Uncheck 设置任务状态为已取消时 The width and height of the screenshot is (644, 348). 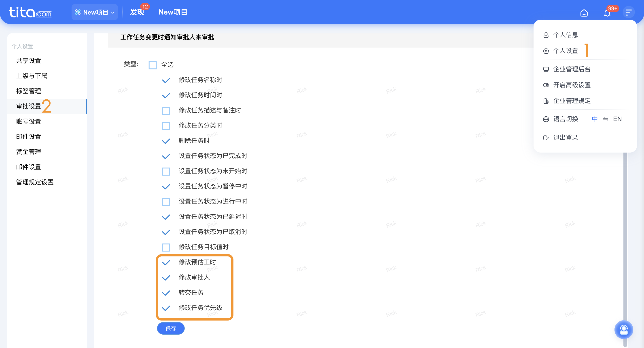(x=166, y=232)
